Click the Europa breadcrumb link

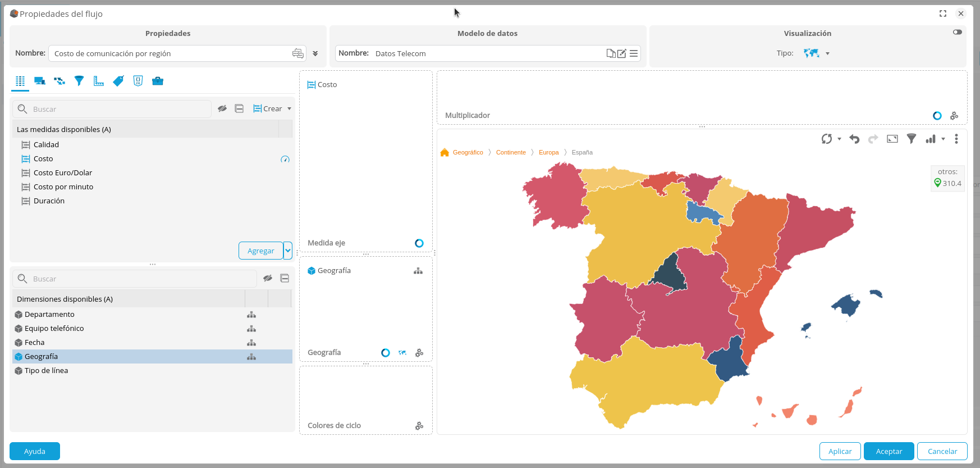point(548,152)
